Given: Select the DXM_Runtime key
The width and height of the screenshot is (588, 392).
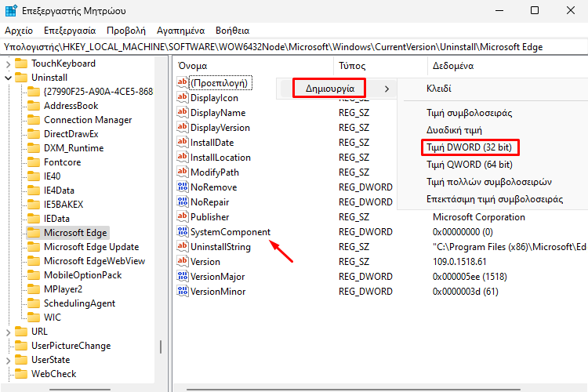Looking at the screenshot, I should (x=74, y=148).
